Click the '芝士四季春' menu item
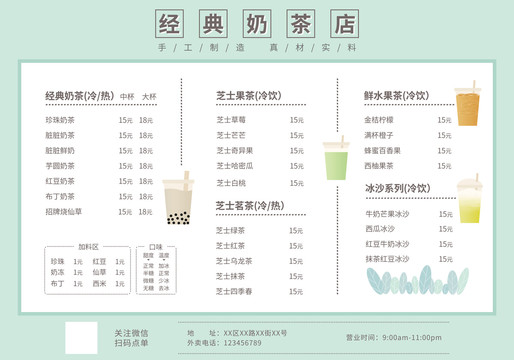514x360 pixels. pos(234,292)
